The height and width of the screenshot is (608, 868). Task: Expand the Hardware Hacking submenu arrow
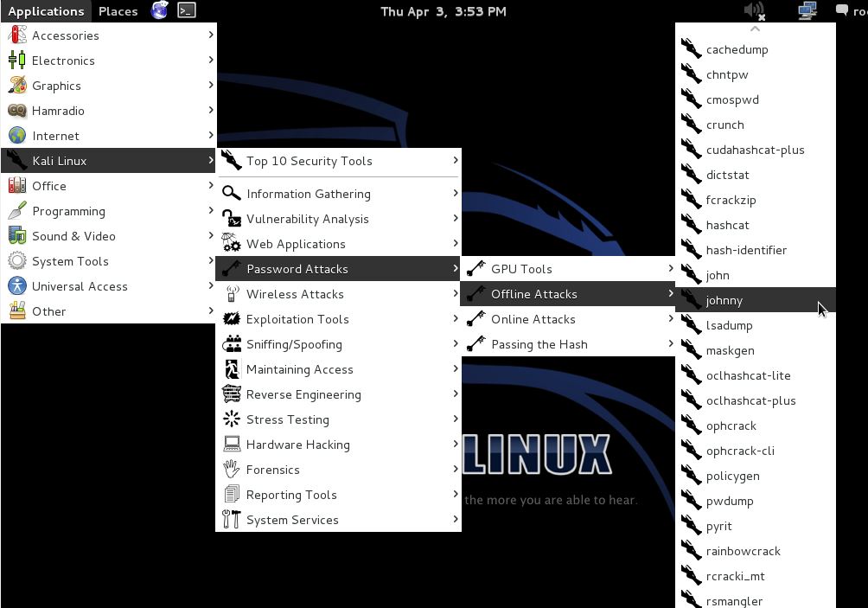tap(455, 444)
